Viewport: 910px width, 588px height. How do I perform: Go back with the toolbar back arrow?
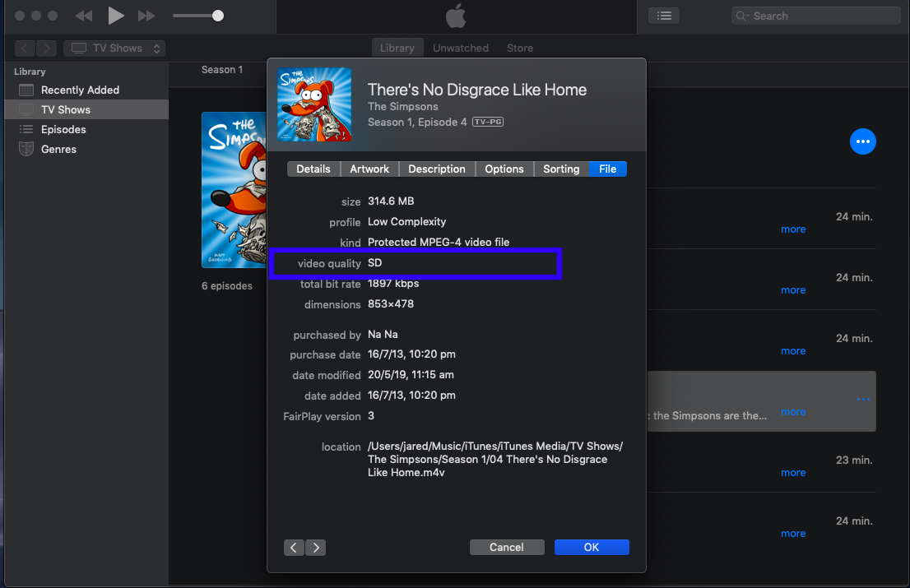tap(25, 49)
